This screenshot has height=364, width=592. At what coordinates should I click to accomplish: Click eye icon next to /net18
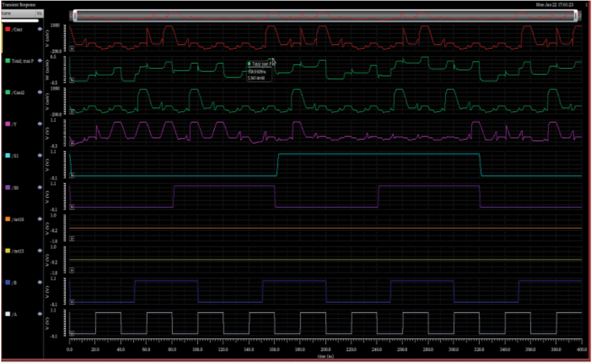[x=40, y=219]
